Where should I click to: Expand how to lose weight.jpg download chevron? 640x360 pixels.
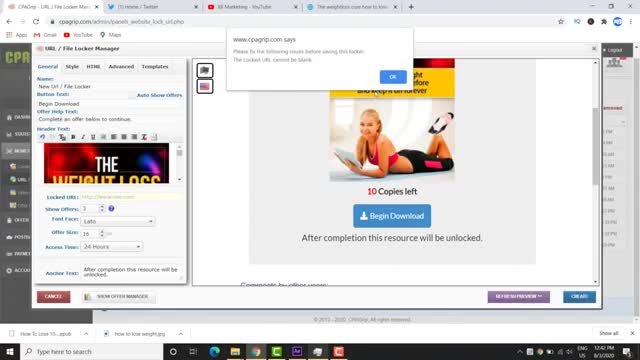(x=181, y=334)
